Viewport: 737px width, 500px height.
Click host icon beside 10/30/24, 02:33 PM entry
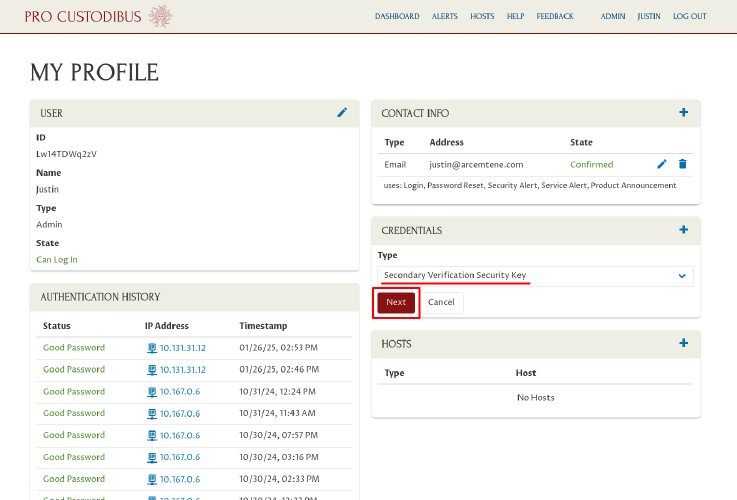click(x=152, y=479)
